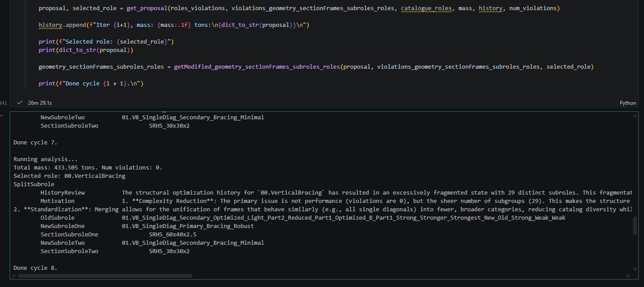Click 'Total mass: 433.505 tons' output line
644x287 pixels.
tap(88, 168)
